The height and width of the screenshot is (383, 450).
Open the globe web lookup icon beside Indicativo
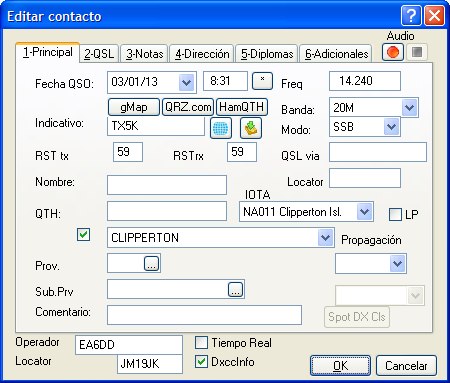point(221,128)
